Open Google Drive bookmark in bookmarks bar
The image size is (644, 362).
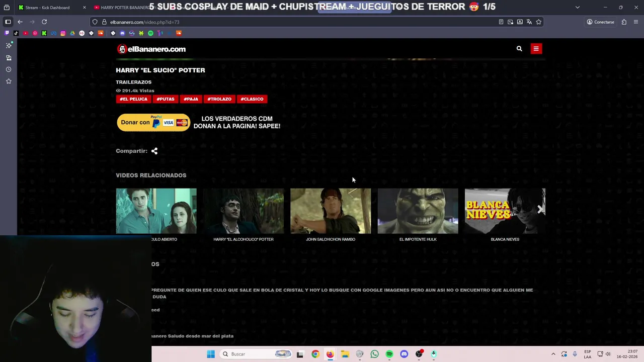tap(72, 33)
